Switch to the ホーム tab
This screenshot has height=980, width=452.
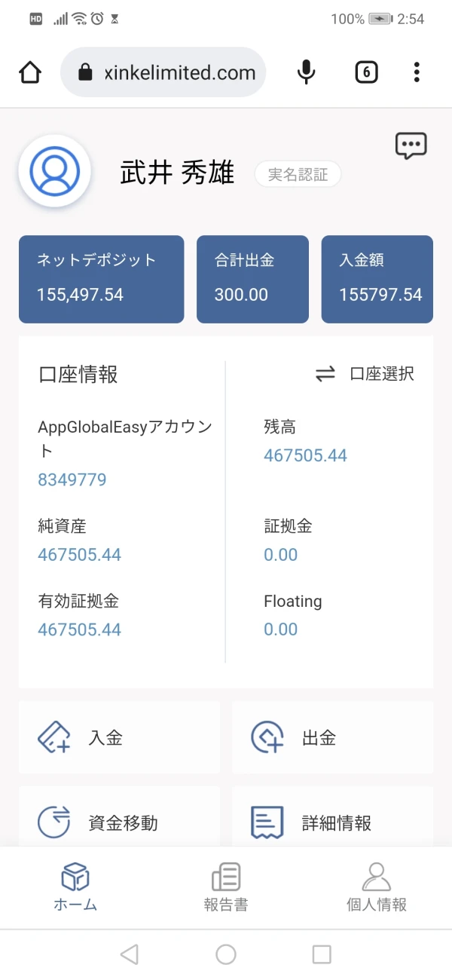click(75, 887)
